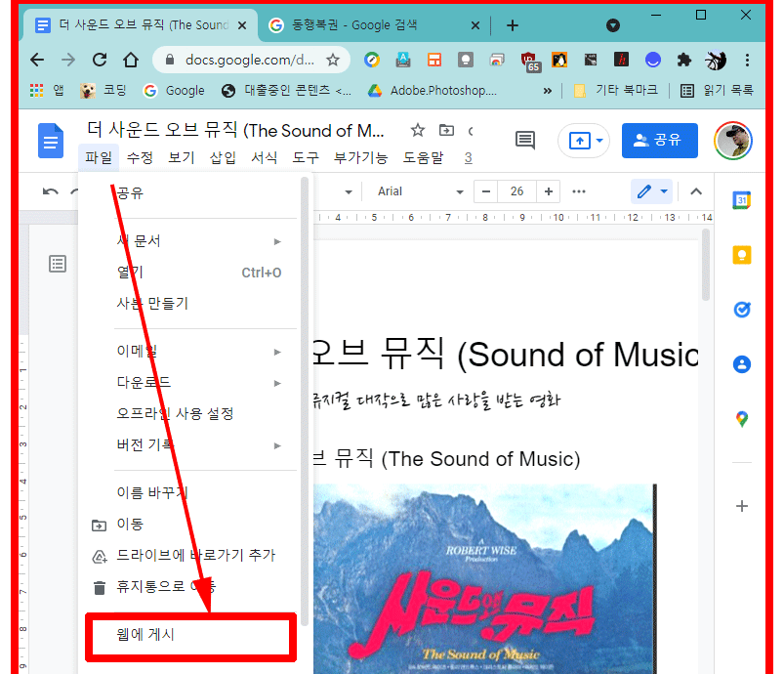Select 이름 바꾸기 menu entry

point(190,493)
